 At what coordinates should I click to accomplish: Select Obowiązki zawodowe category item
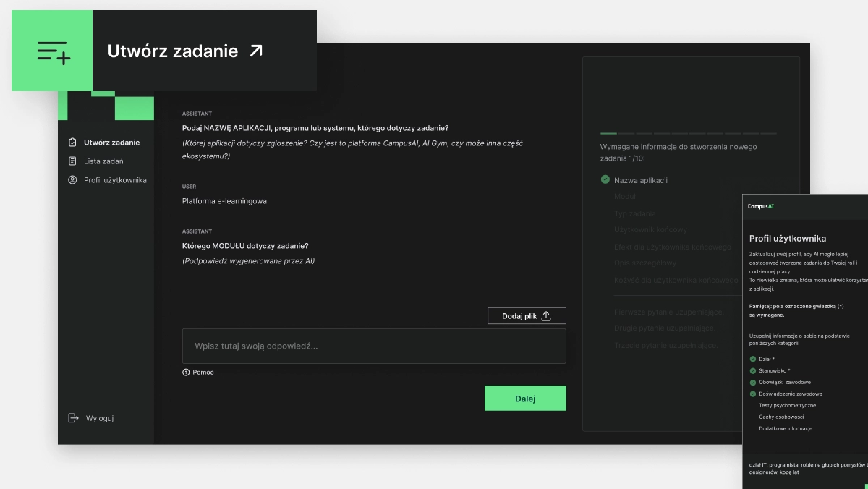(785, 382)
